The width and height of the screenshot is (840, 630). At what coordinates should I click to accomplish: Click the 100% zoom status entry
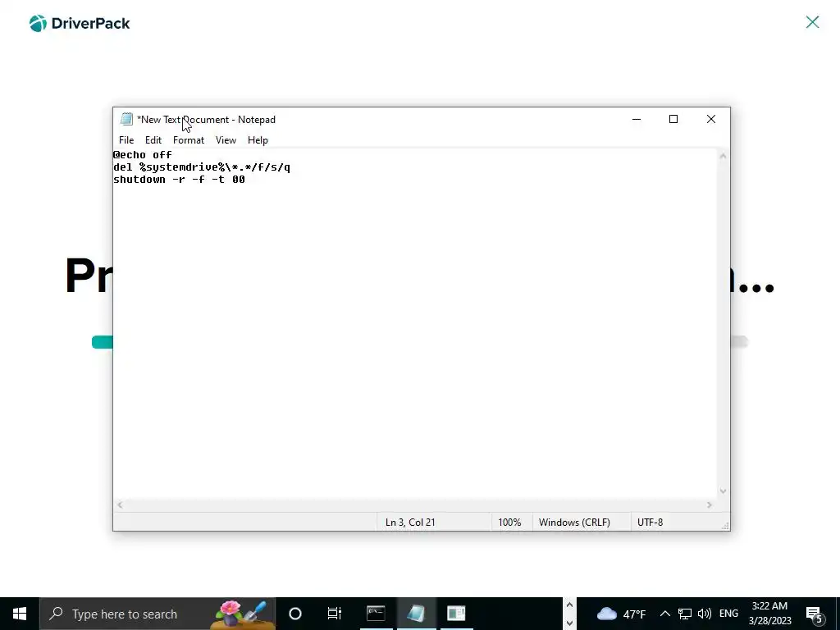pos(509,523)
